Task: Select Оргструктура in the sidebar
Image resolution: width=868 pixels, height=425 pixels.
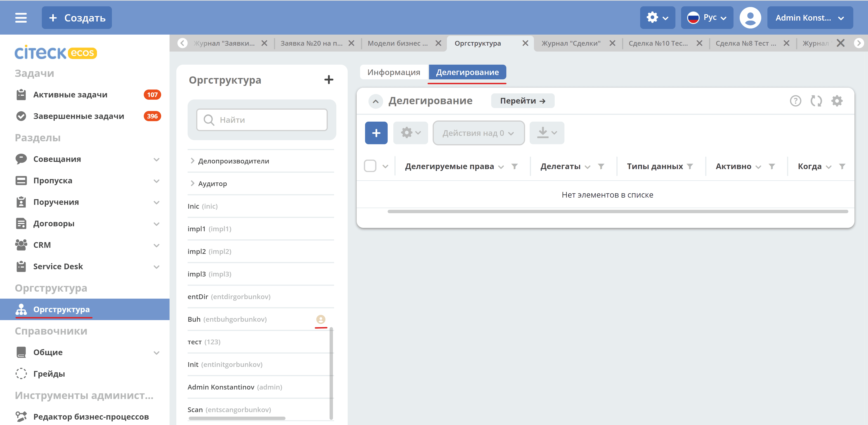Action: 85,309
